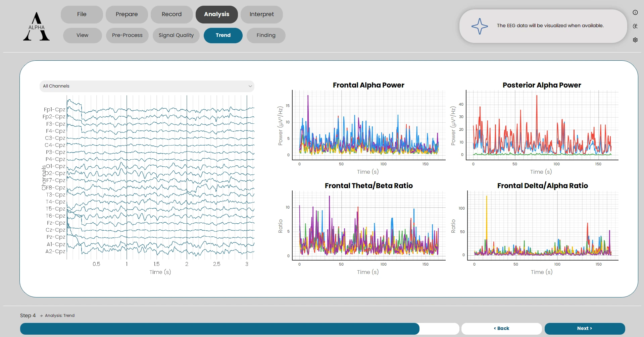Select the Interpret tab

pyautogui.click(x=261, y=14)
